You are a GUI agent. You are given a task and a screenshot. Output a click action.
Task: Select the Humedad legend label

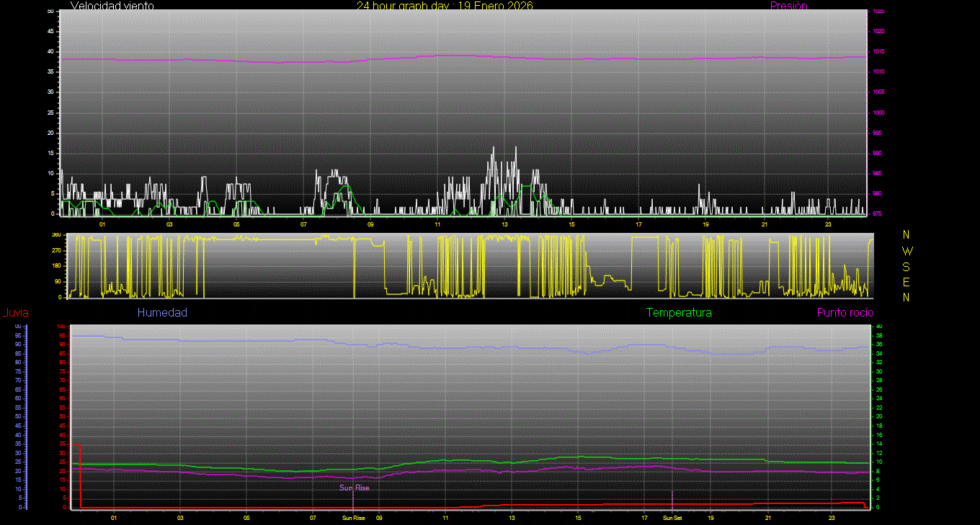pos(162,312)
